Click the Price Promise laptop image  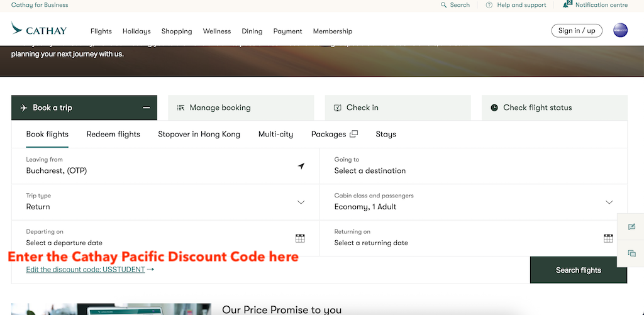111,309
